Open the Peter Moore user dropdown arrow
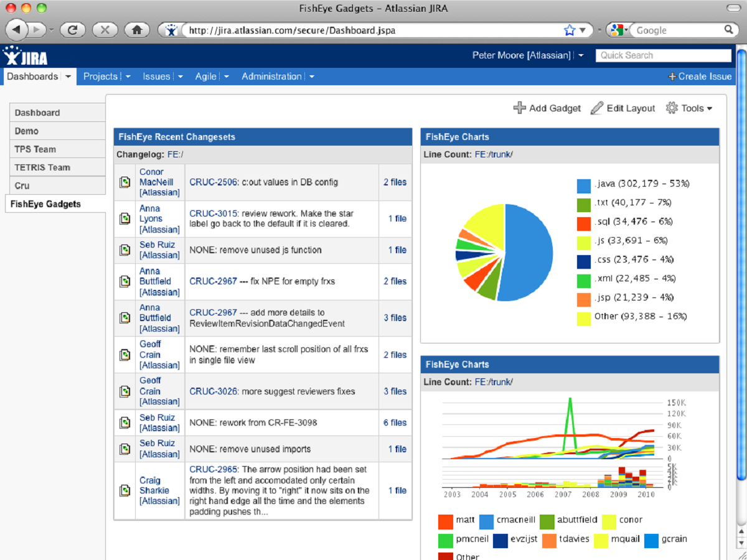The width and height of the screenshot is (747, 560). coord(580,56)
